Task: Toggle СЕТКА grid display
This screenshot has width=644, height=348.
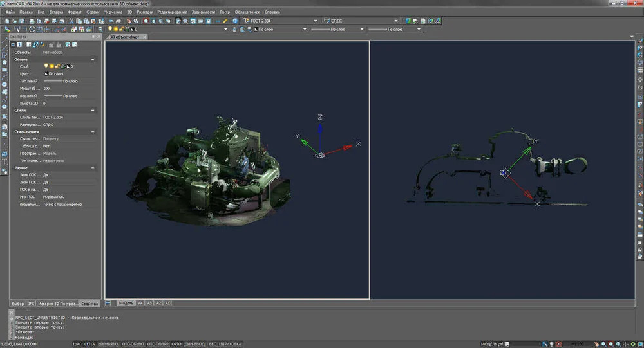Action: click(90, 344)
